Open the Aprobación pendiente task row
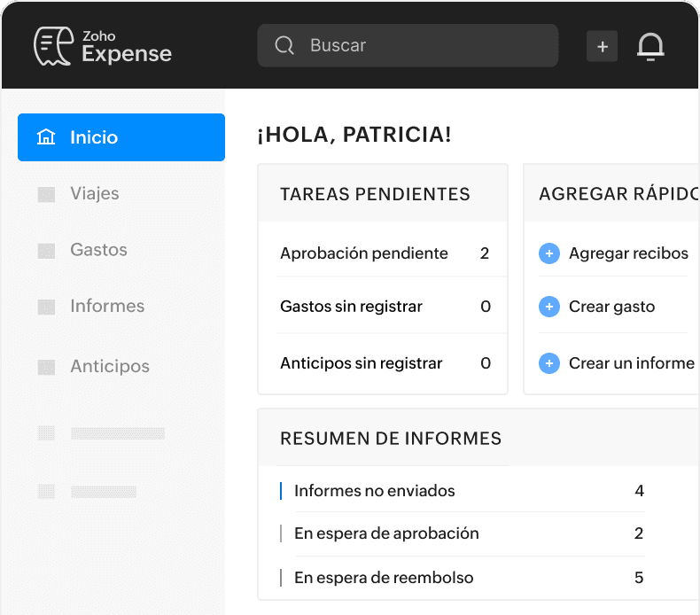700x615 pixels. tap(383, 253)
